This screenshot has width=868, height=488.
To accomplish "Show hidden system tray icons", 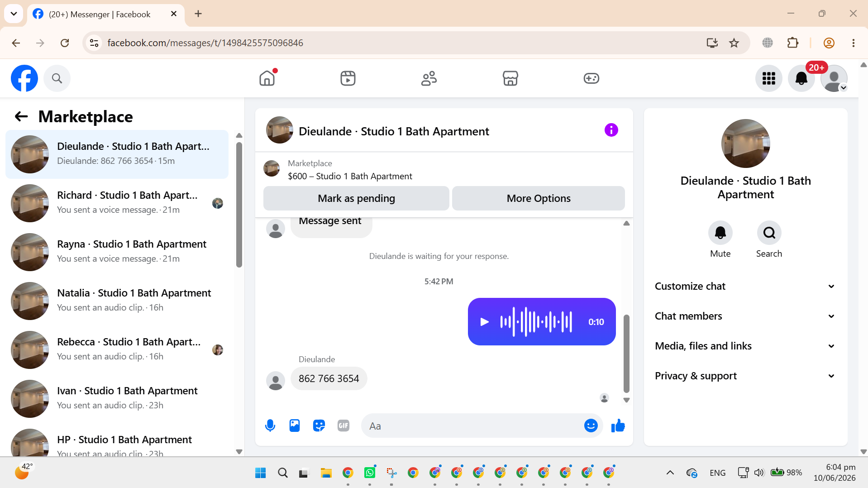I will tap(670, 473).
